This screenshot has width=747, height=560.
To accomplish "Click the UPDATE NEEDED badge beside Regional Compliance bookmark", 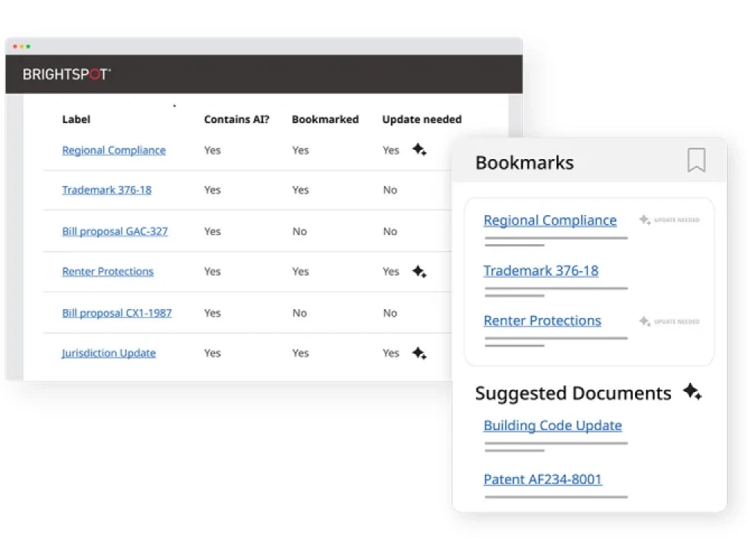I will tap(669, 220).
